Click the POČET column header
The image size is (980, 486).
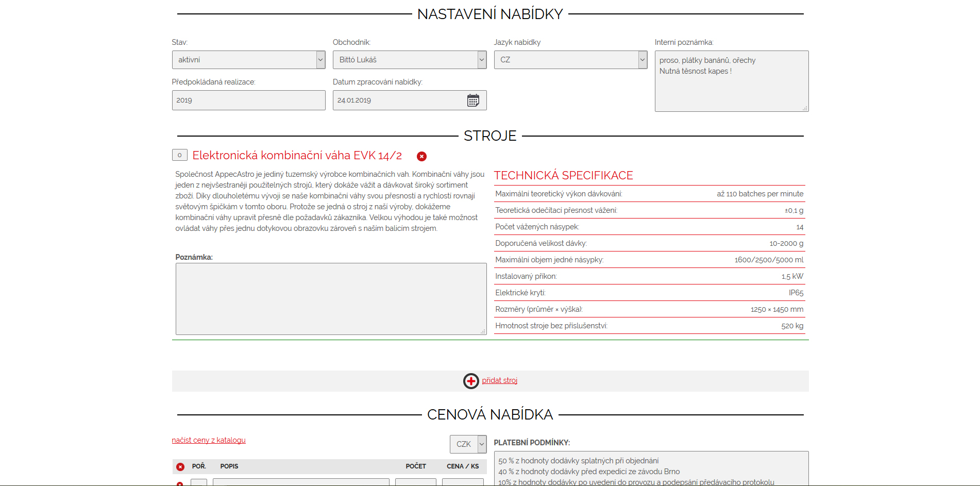(416, 466)
